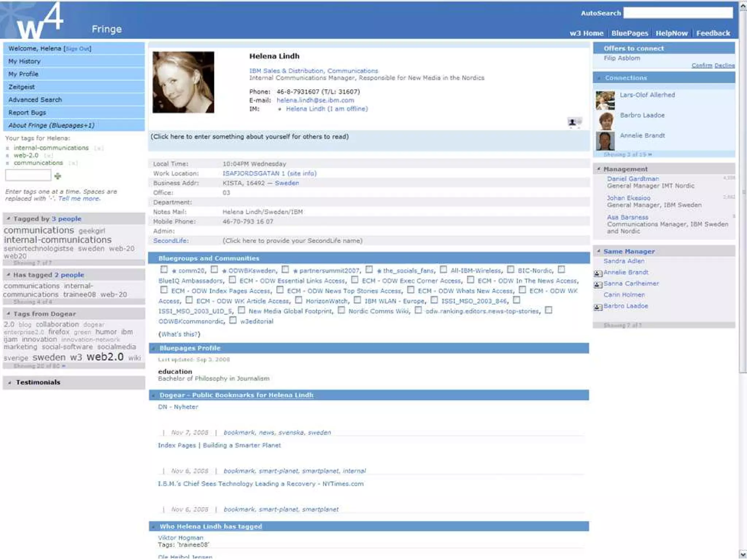Click the star icon before comm20 group

click(x=174, y=271)
